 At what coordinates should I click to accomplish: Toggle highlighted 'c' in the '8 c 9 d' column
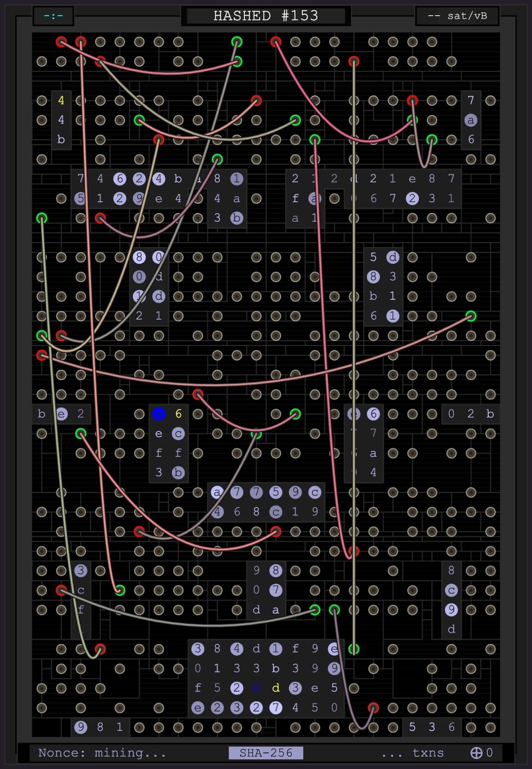click(451, 590)
